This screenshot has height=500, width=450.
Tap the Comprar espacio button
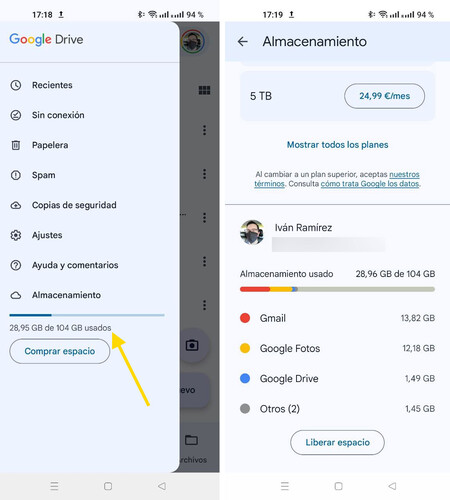(60, 351)
